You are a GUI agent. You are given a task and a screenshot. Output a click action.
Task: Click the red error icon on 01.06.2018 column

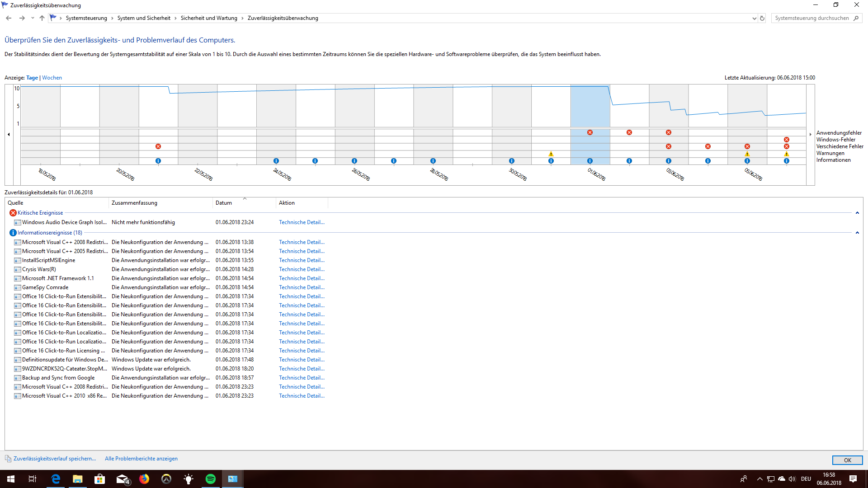pyautogui.click(x=590, y=132)
